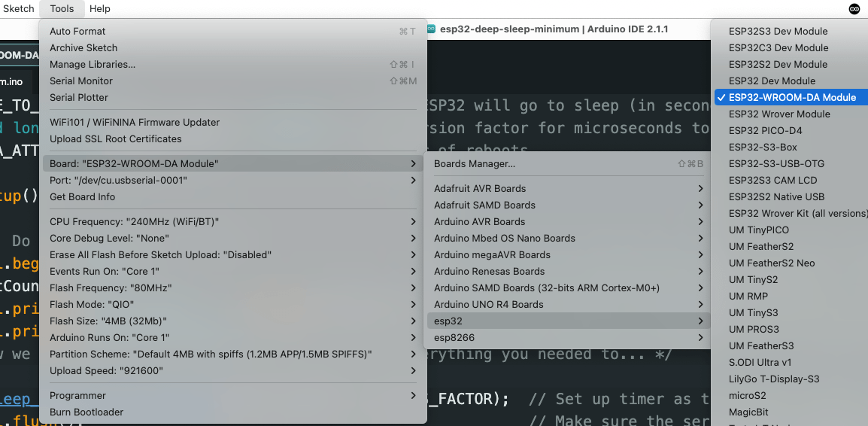Click the Arduino icon in macOS menu bar

pos(854,9)
